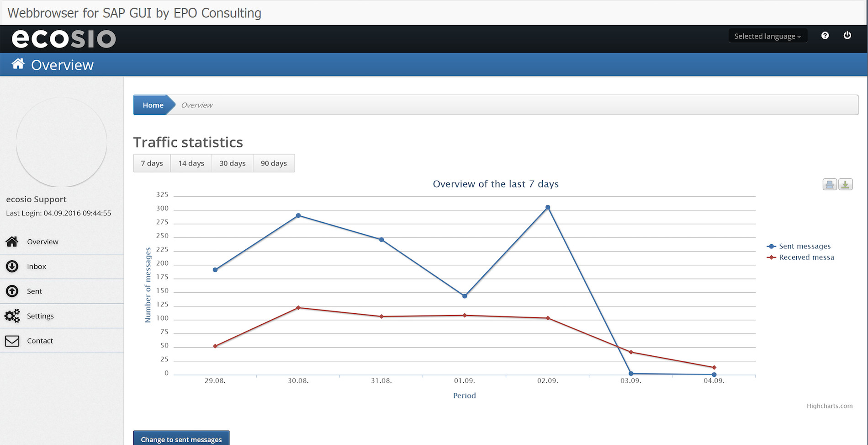The image size is (868, 445).
Task: Click the Contact envelope icon
Action: pos(12,341)
